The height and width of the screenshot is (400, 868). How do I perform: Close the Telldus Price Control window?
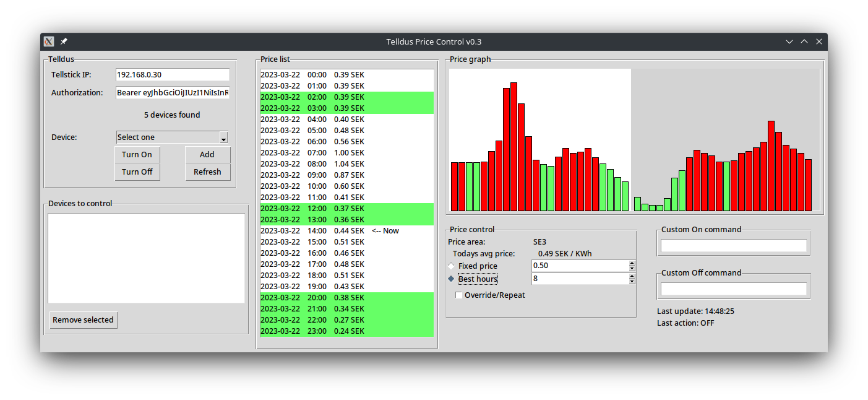coord(819,41)
